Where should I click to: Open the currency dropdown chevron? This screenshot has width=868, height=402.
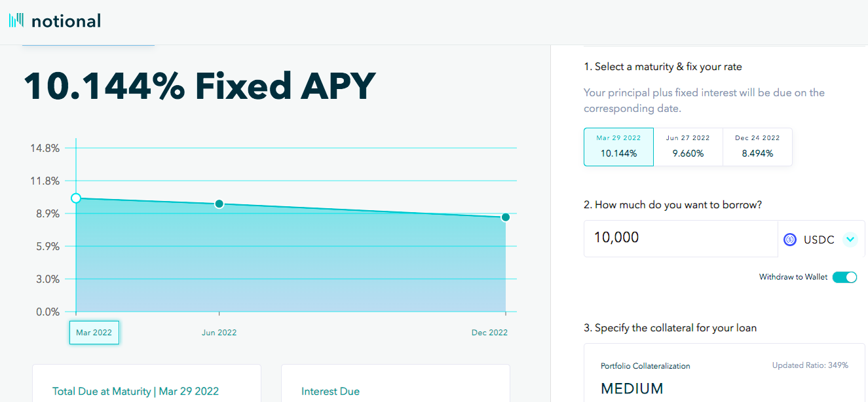pyautogui.click(x=850, y=239)
